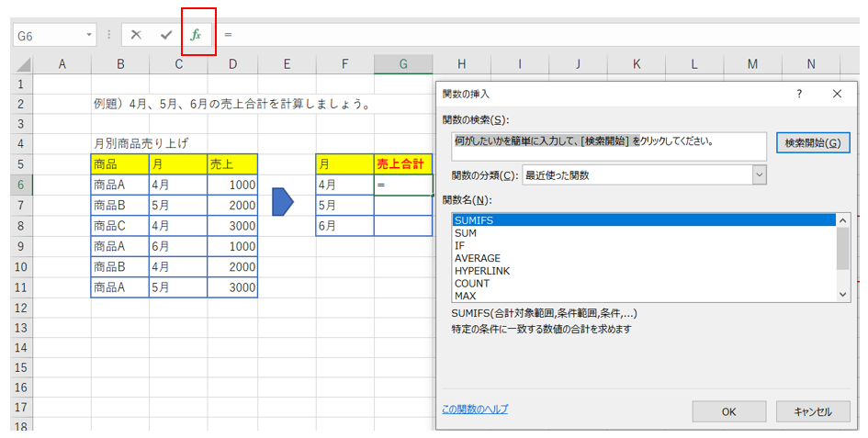Click the function search text box
868x438 pixels.
pos(608,147)
